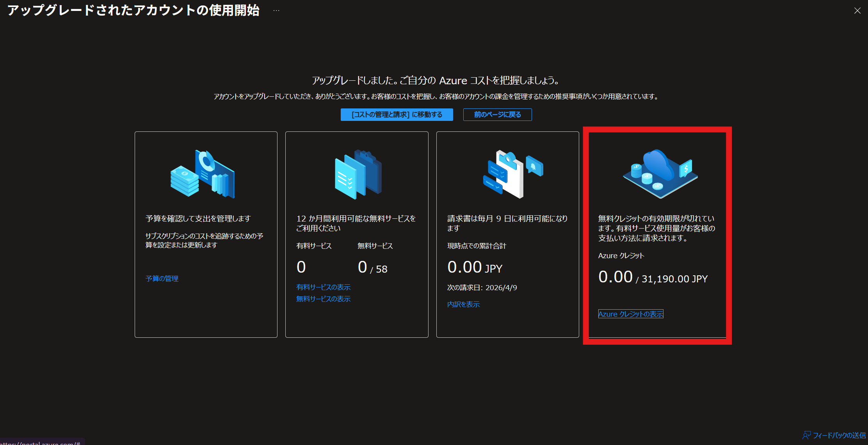
Task: Click the Azure クレジット label
Action: click(621, 255)
